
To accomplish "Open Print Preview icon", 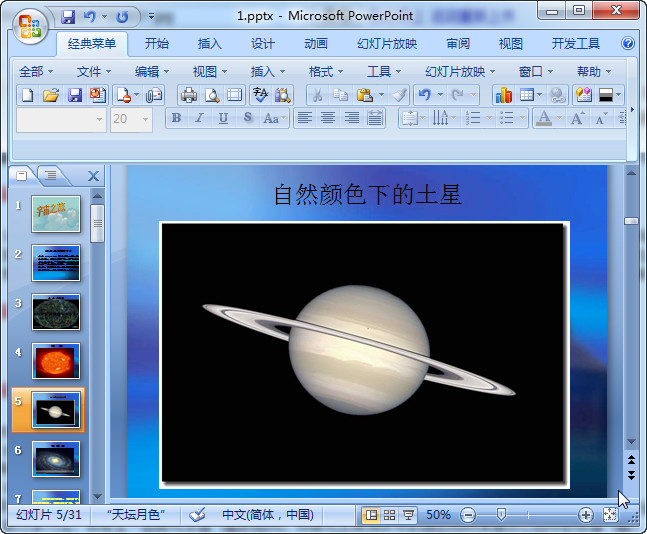I will click(212, 96).
